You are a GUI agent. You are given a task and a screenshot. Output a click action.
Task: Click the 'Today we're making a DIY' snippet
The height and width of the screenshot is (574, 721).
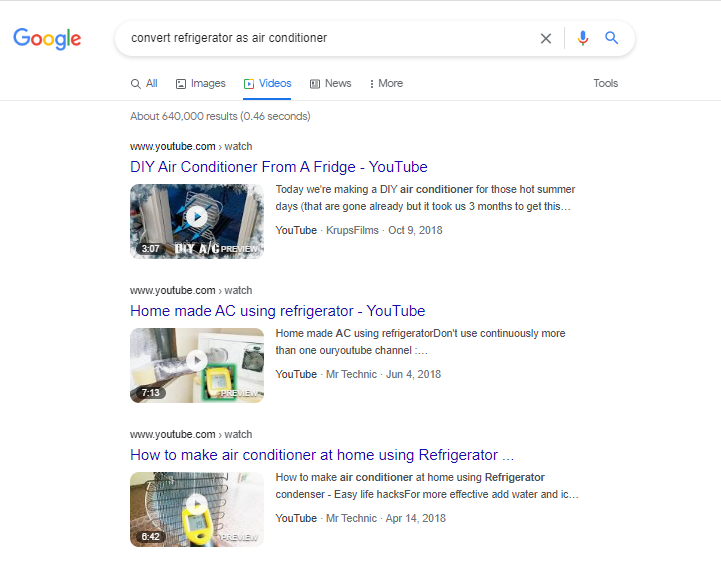[425, 198]
